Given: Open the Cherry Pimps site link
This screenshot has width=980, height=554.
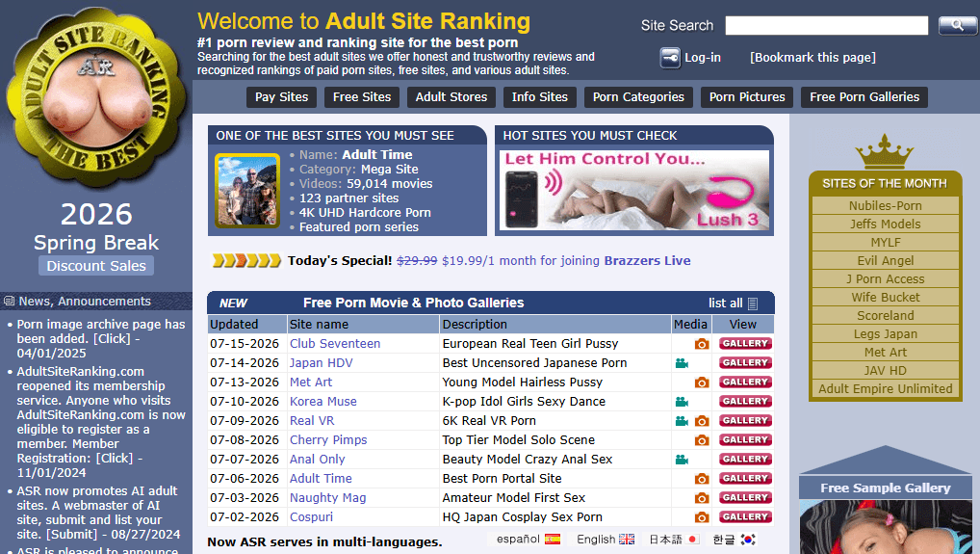Looking at the screenshot, I should (x=328, y=440).
